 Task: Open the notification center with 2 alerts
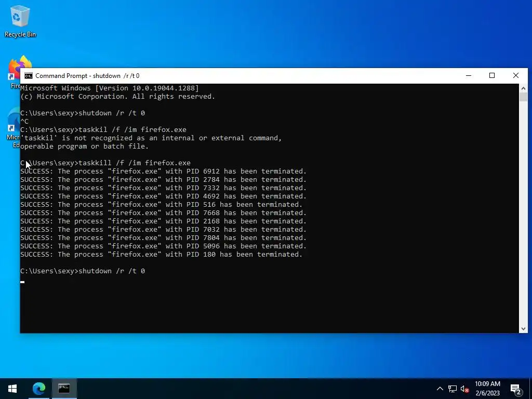[516, 389]
